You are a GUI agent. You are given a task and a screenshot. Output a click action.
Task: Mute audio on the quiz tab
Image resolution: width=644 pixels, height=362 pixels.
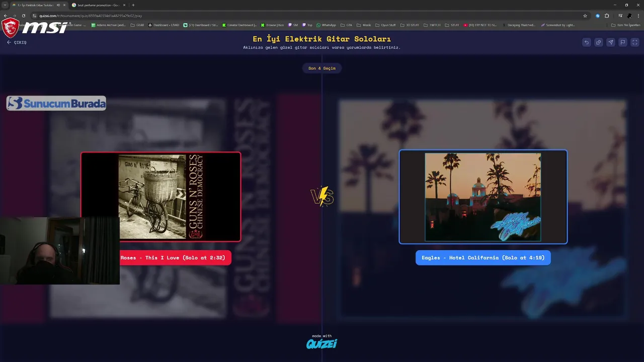click(58, 5)
